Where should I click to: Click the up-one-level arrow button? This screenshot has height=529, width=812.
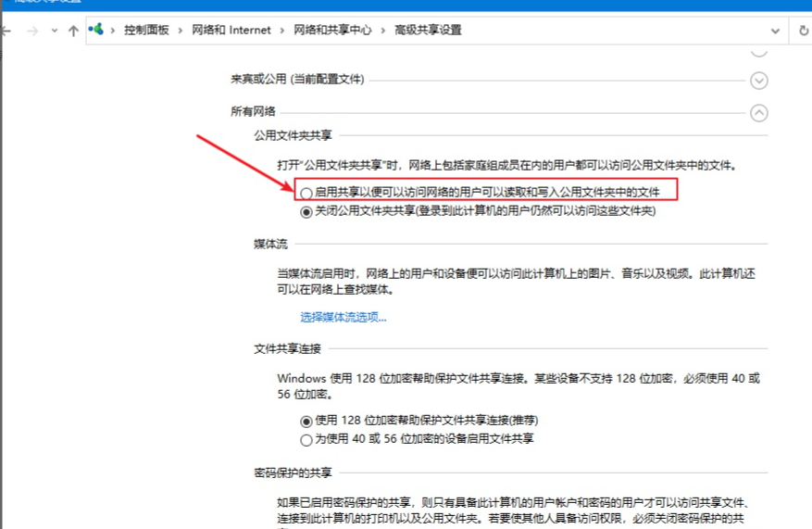tap(73, 31)
